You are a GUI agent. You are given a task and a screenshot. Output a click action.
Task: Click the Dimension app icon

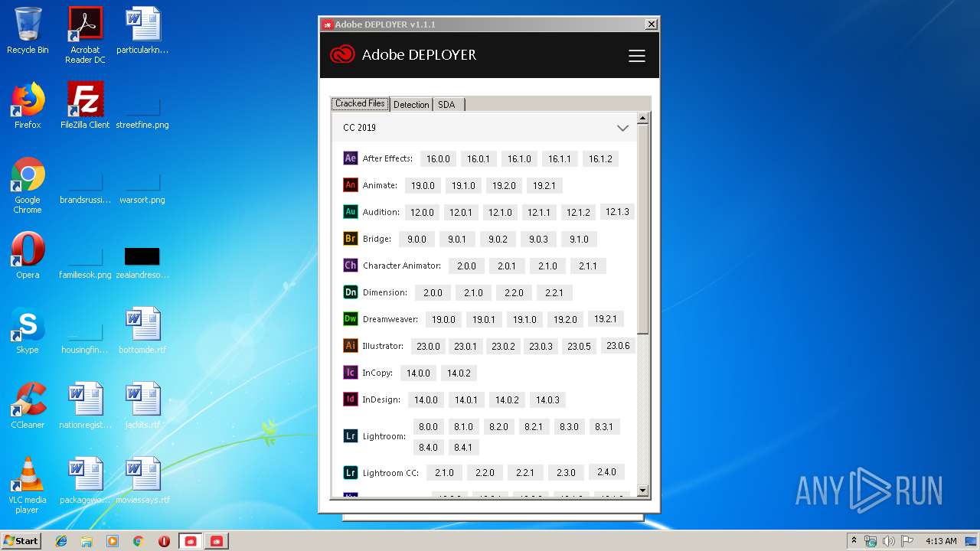point(350,292)
